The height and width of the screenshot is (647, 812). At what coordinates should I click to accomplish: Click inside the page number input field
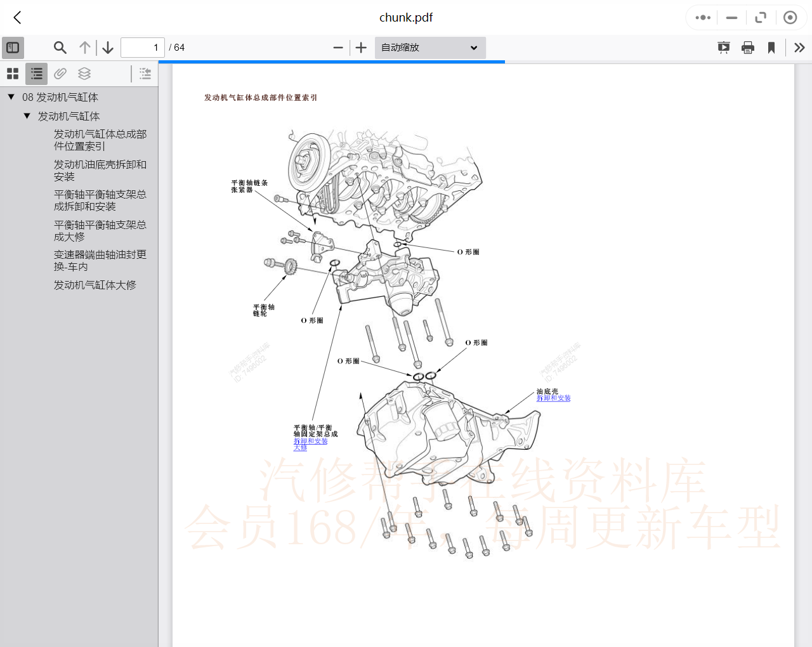pos(142,48)
